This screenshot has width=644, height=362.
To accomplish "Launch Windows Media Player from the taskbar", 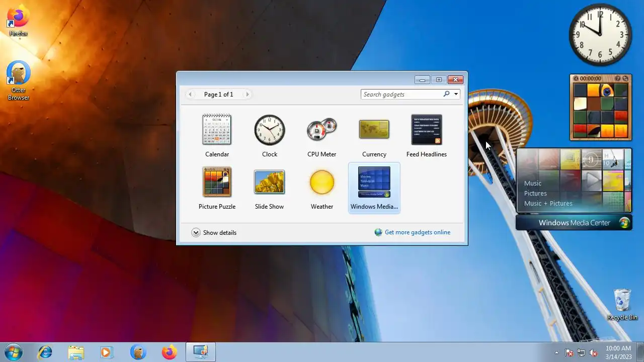I will pos(106,352).
